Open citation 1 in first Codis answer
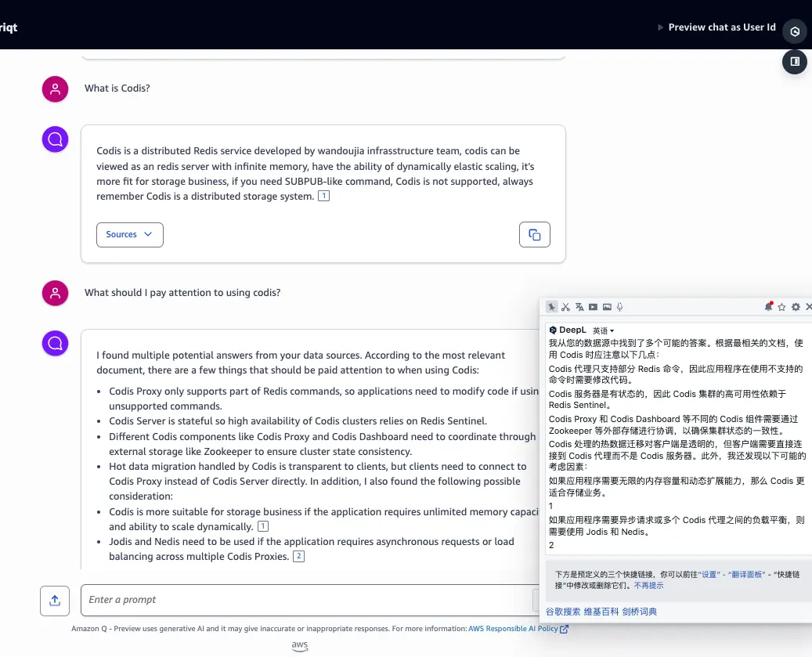Image resolution: width=812 pixels, height=657 pixels. [x=323, y=196]
